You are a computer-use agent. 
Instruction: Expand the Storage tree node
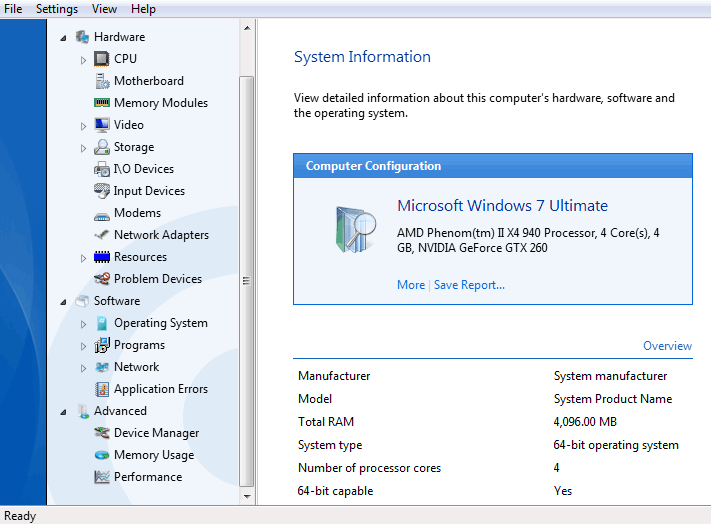84,148
